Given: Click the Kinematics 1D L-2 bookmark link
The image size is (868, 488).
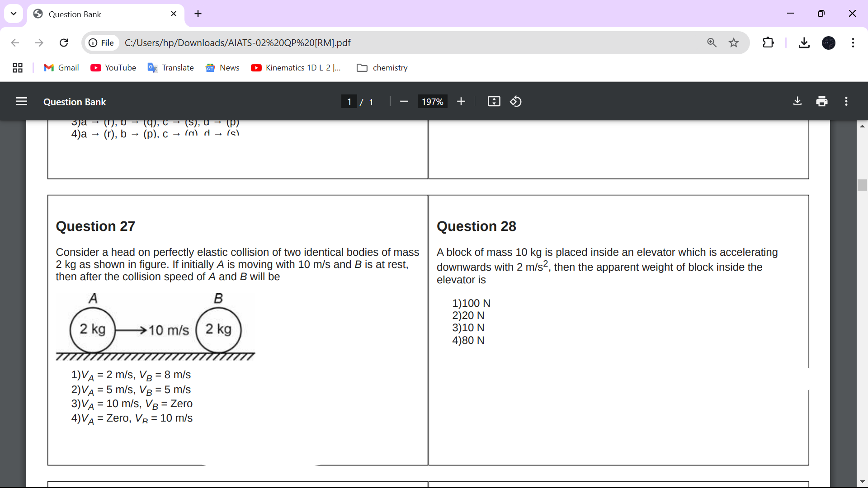Looking at the screenshot, I should (x=297, y=67).
